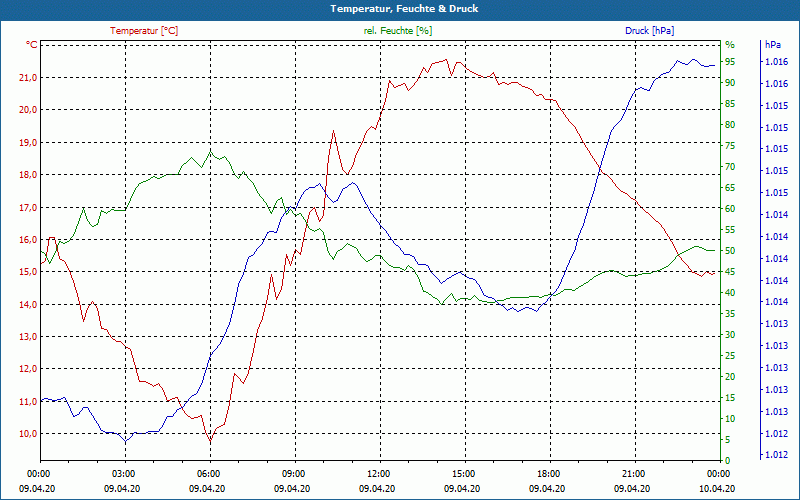
Task: Click the 50 humidity axis value
Action: coord(730,251)
